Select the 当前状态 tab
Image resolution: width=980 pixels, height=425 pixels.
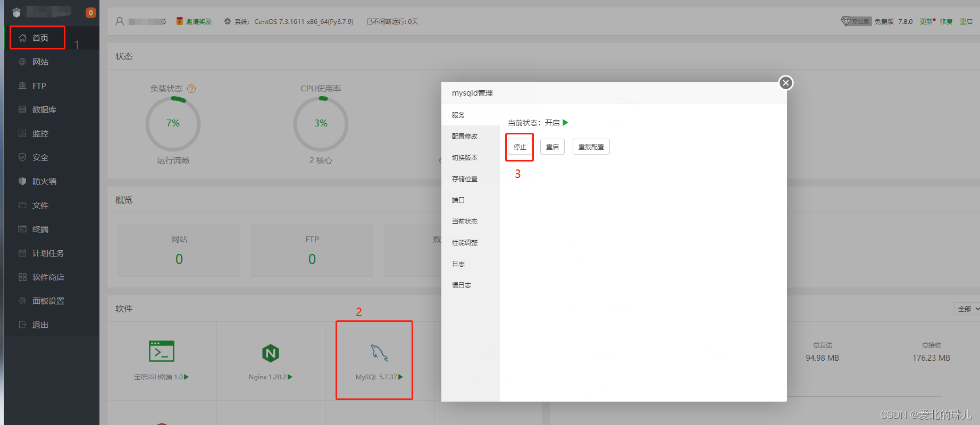coord(471,221)
